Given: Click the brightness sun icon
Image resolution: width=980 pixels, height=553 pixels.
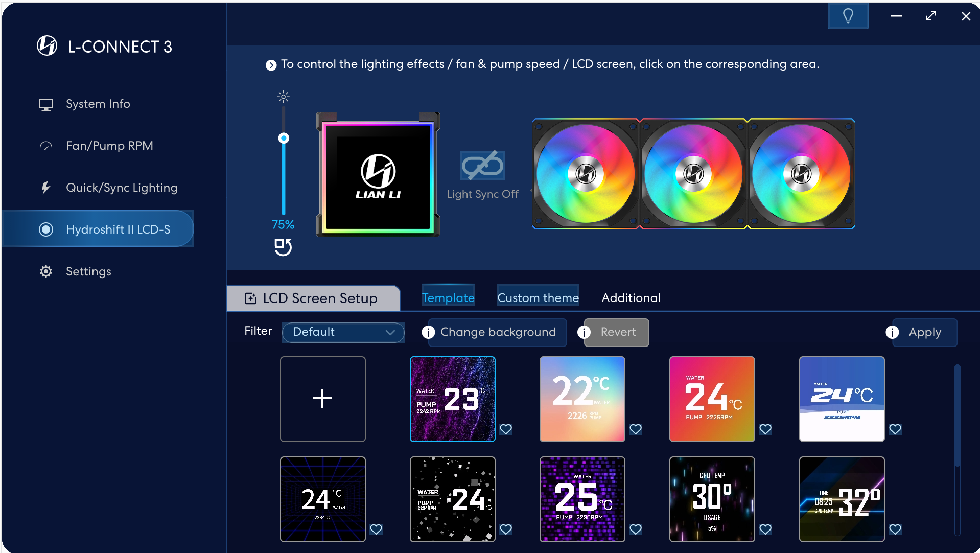Looking at the screenshot, I should pos(284,97).
